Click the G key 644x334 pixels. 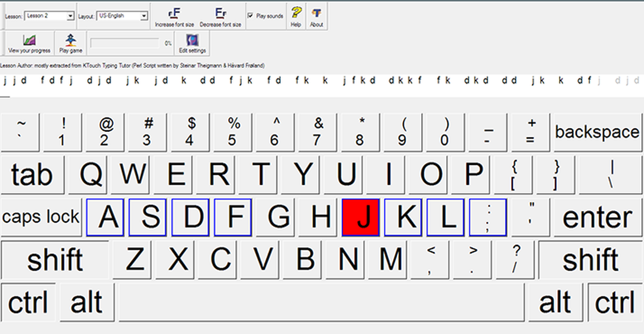(275, 217)
